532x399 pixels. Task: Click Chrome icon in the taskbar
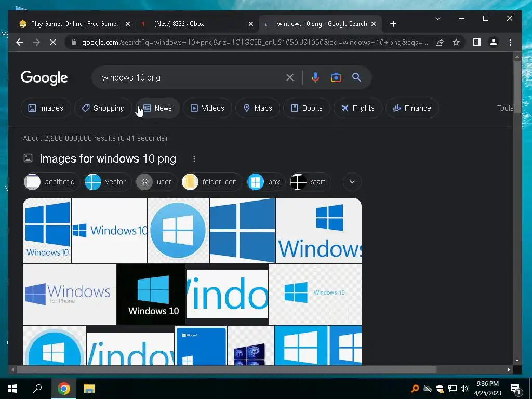click(x=63, y=389)
